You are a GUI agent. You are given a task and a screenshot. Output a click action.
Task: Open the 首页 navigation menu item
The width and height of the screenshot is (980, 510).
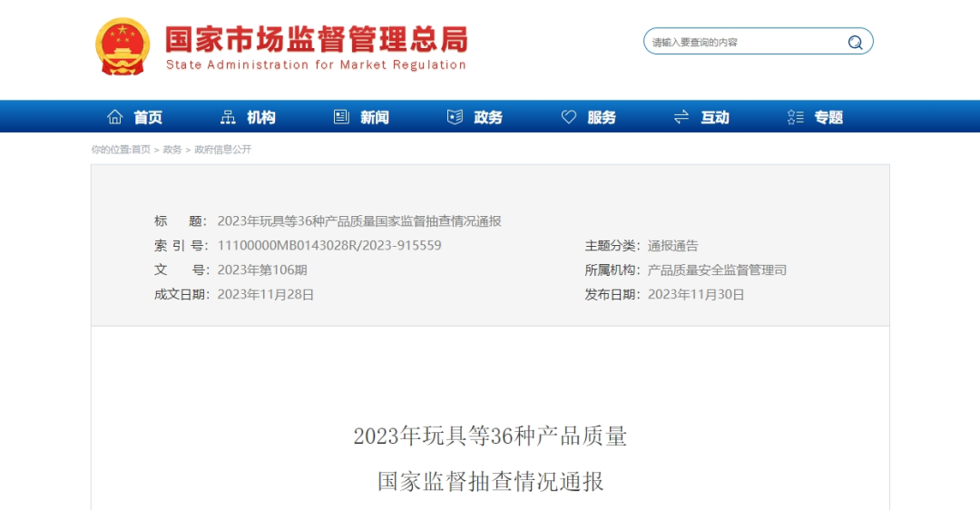(148, 117)
